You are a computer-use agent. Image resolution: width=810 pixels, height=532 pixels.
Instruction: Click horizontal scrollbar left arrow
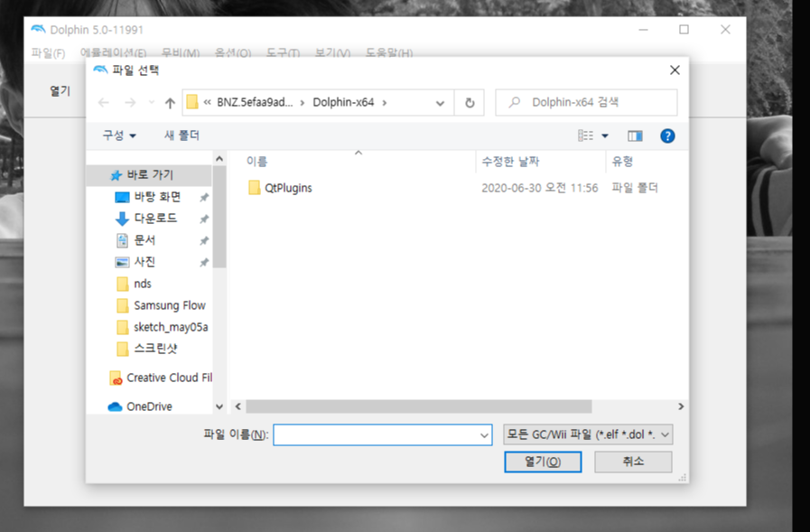pos(238,406)
